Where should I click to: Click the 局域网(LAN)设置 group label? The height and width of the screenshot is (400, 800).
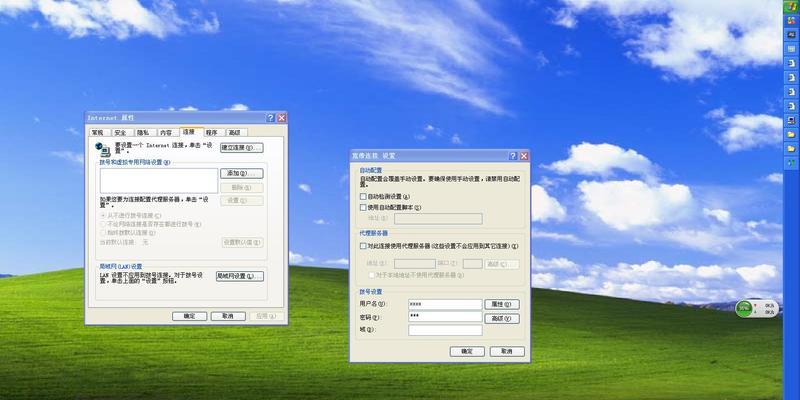pyautogui.click(x=121, y=266)
